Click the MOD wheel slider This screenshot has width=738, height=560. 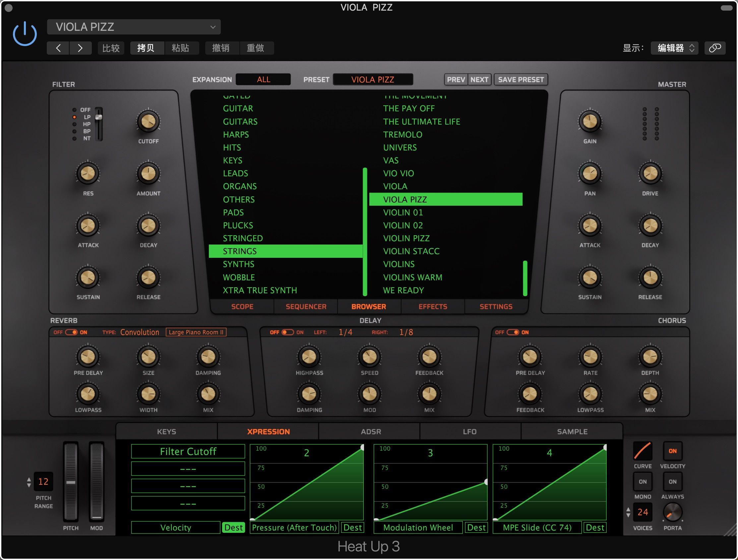click(96, 482)
